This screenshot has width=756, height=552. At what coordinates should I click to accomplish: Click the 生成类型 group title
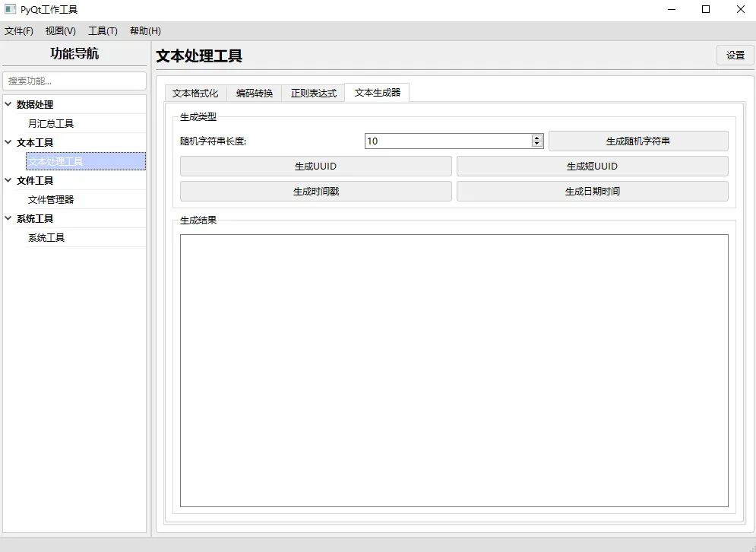(x=198, y=117)
